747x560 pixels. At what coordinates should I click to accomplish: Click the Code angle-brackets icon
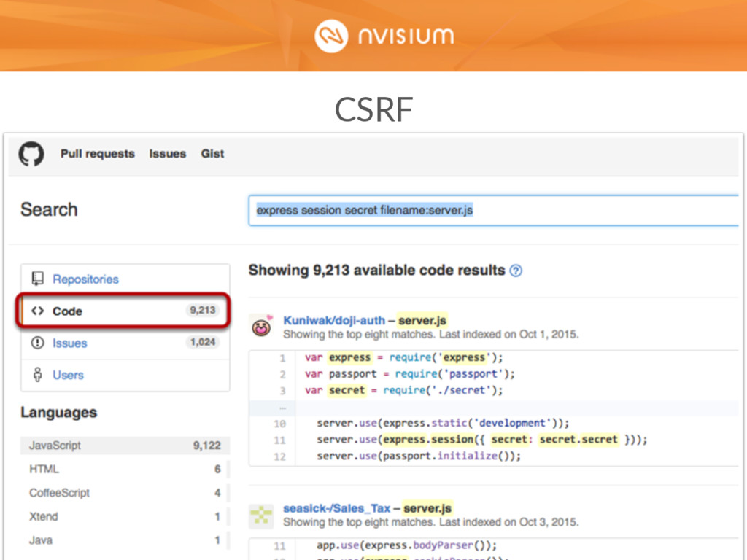click(38, 311)
